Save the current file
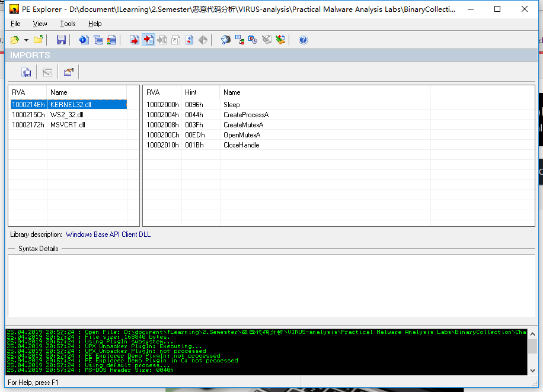Screen dimensions: 543x392 coord(61,40)
